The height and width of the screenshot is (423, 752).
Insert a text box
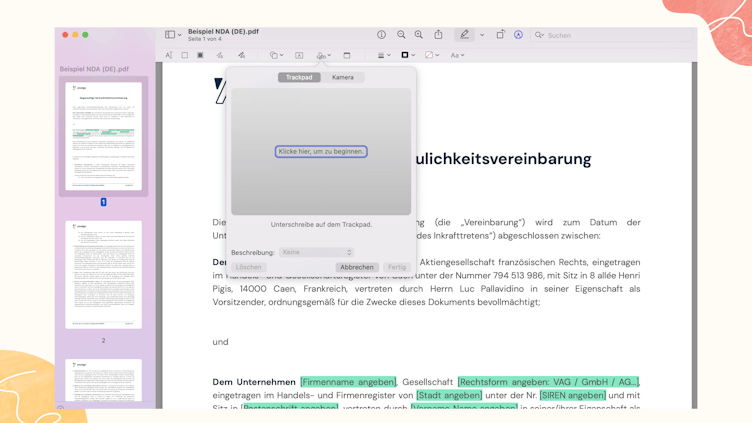click(299, 55)
